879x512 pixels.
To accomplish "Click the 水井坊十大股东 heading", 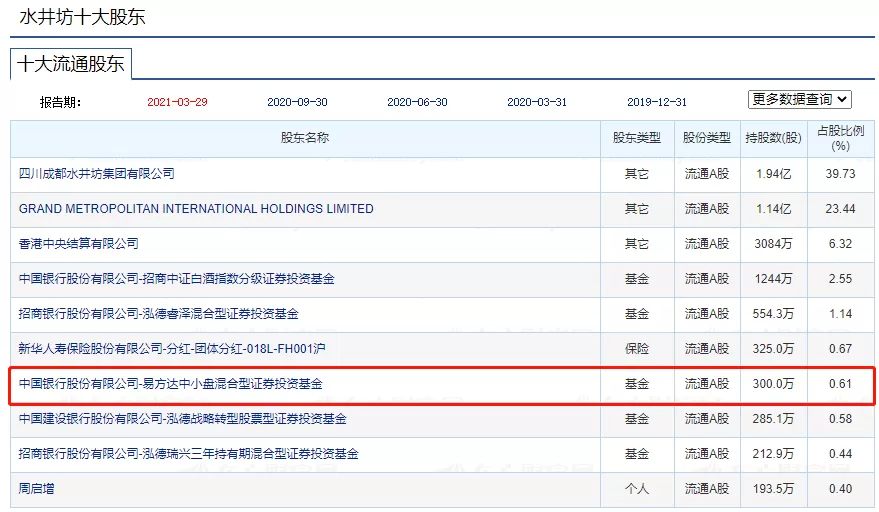I will coord(82,17).
